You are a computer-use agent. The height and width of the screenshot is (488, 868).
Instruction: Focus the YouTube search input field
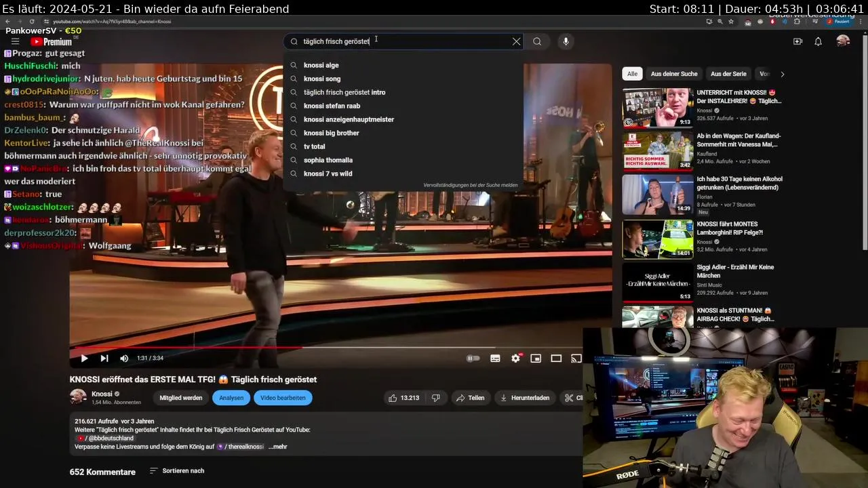[403, 41]
